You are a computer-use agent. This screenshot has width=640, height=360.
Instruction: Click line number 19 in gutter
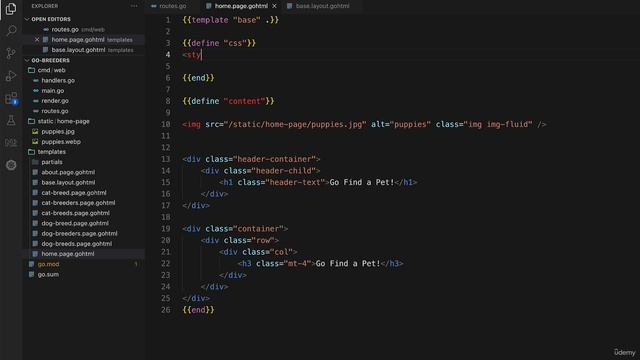pyautogui.click(x=165, y=229)
